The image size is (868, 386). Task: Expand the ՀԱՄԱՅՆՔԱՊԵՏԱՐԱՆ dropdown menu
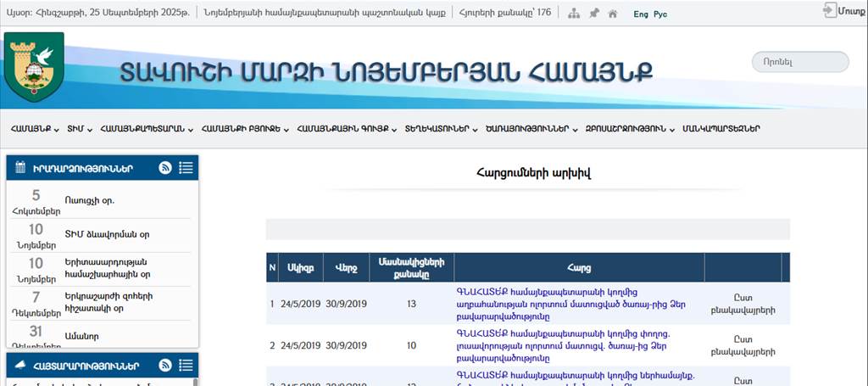[x=146, y=129]
